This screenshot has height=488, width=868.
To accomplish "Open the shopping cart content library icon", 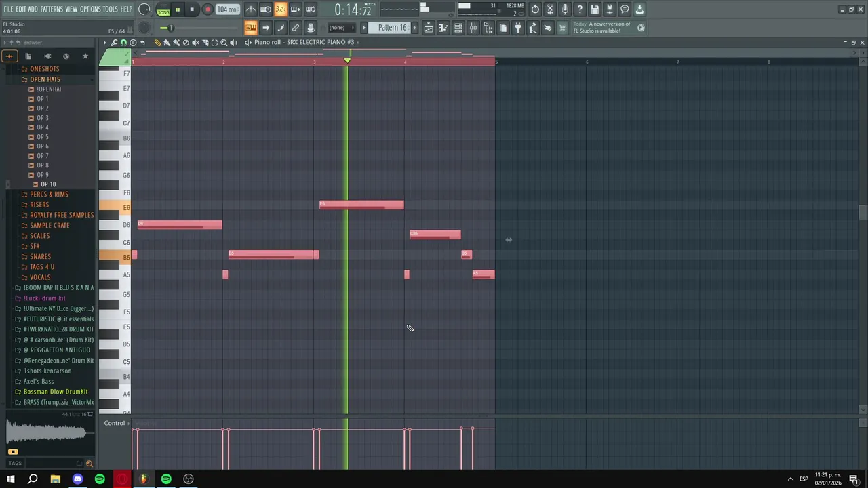I will point(562,28).
